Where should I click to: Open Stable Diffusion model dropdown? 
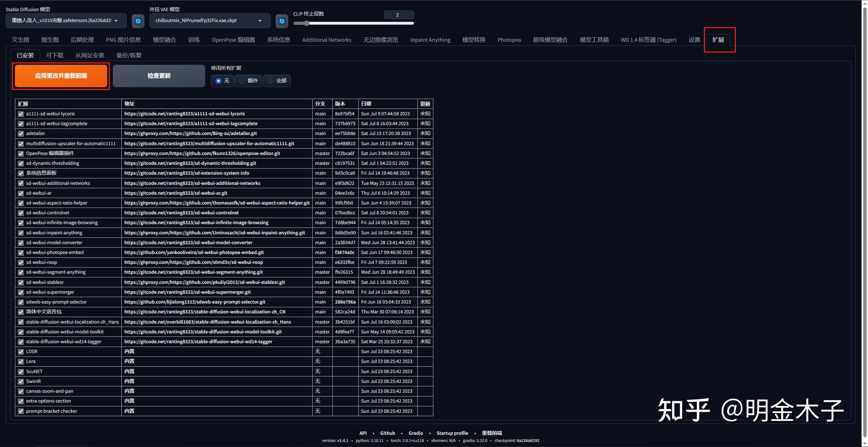pyautogui.click(x=66, y=21)
